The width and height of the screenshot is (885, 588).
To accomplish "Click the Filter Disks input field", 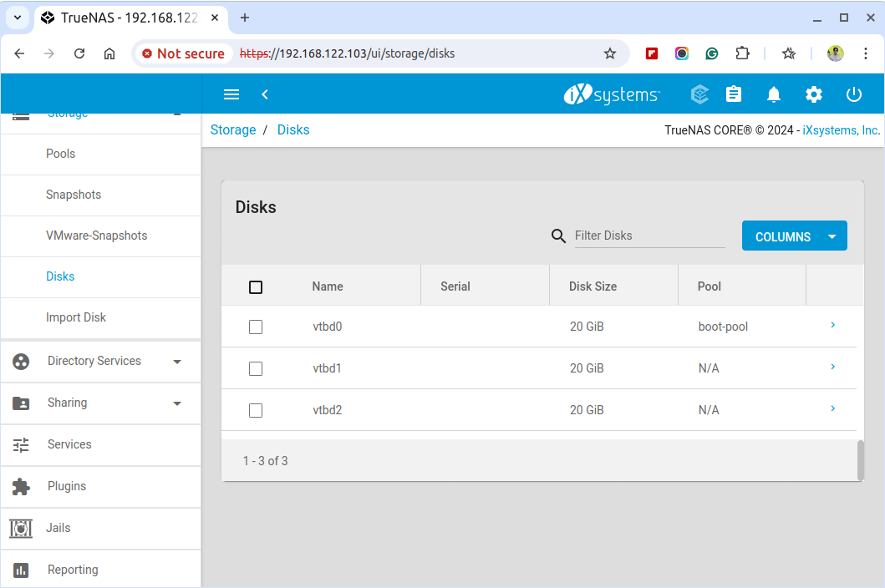I will pos(649,236).
